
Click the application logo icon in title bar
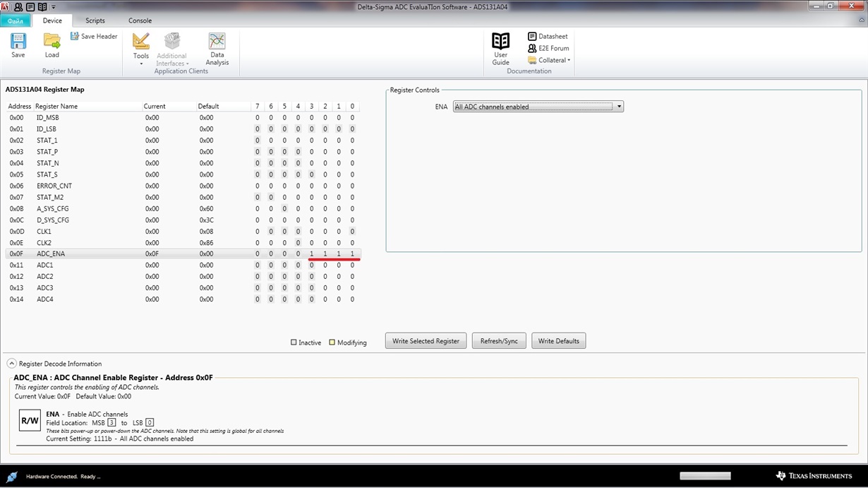click(x=6, y=6)
